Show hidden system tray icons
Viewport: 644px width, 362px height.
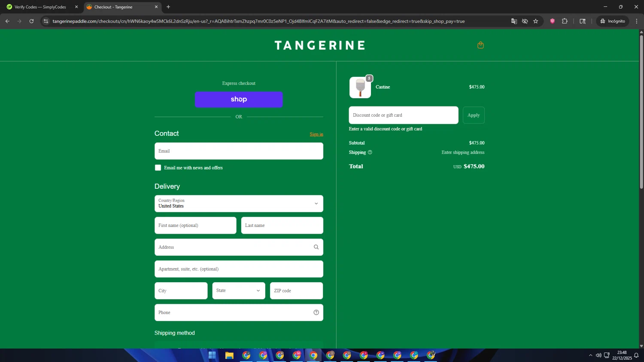coord(590,355)
